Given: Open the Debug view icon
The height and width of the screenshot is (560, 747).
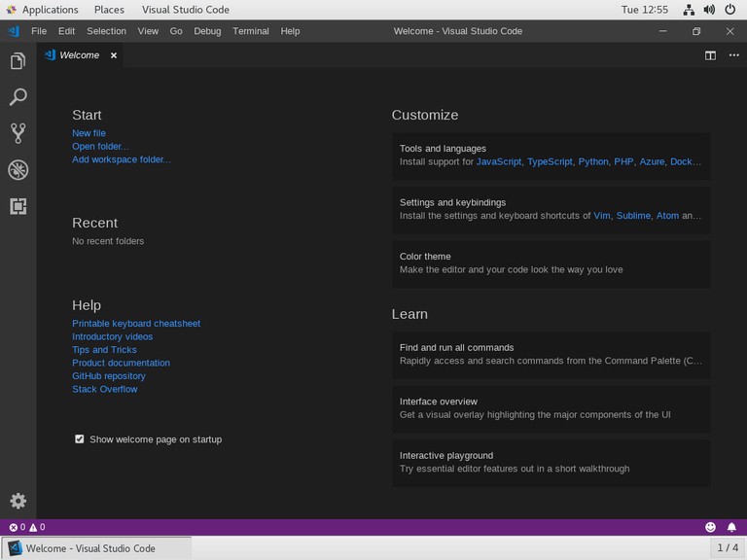Looking at the screenshot, I should coord(18,170).
